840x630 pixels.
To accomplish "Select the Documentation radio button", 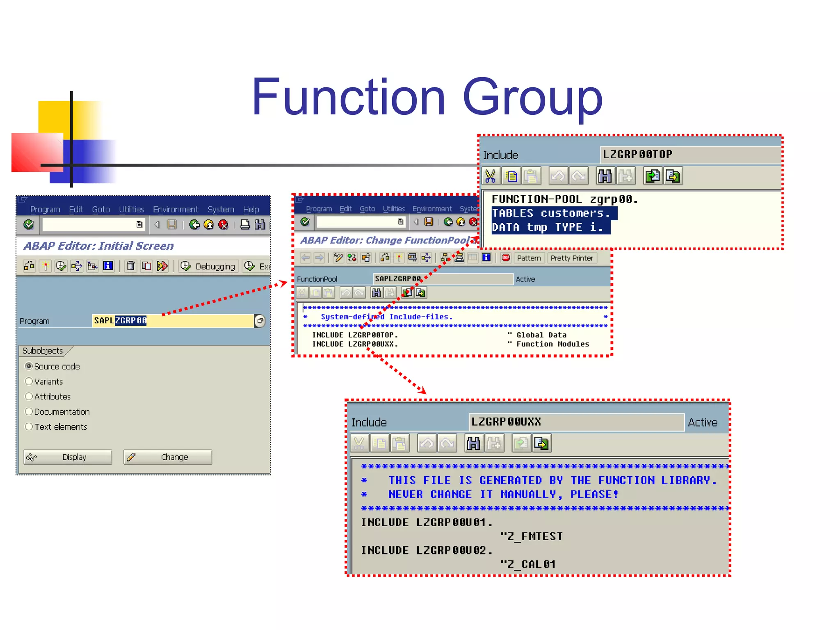I will click(x=29, y=411).
